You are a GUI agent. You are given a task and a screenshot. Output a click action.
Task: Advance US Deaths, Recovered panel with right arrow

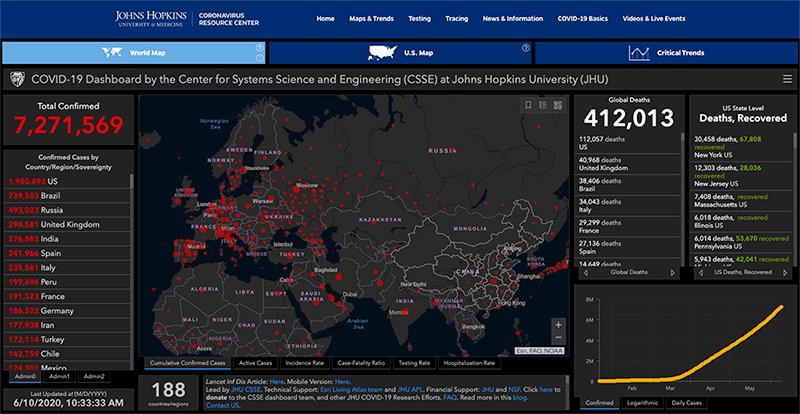(785, 272)
